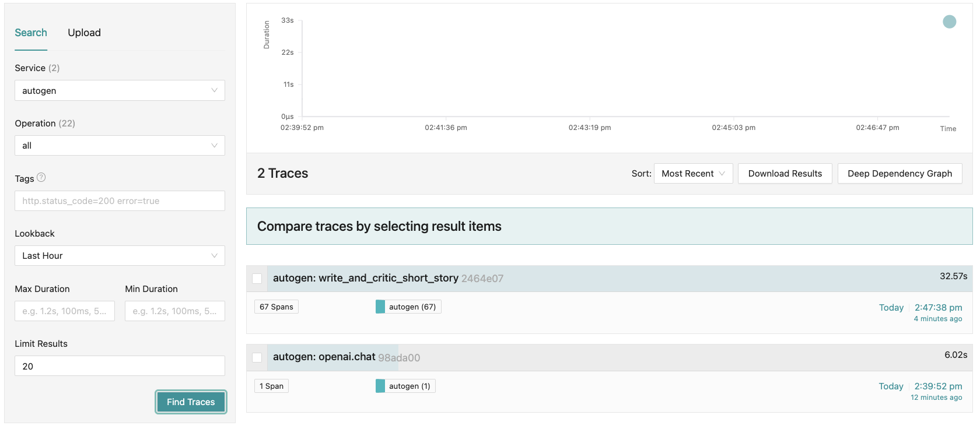Open the openai.chat trace result
Screen dimensions: 980x436
click(324, 357)
